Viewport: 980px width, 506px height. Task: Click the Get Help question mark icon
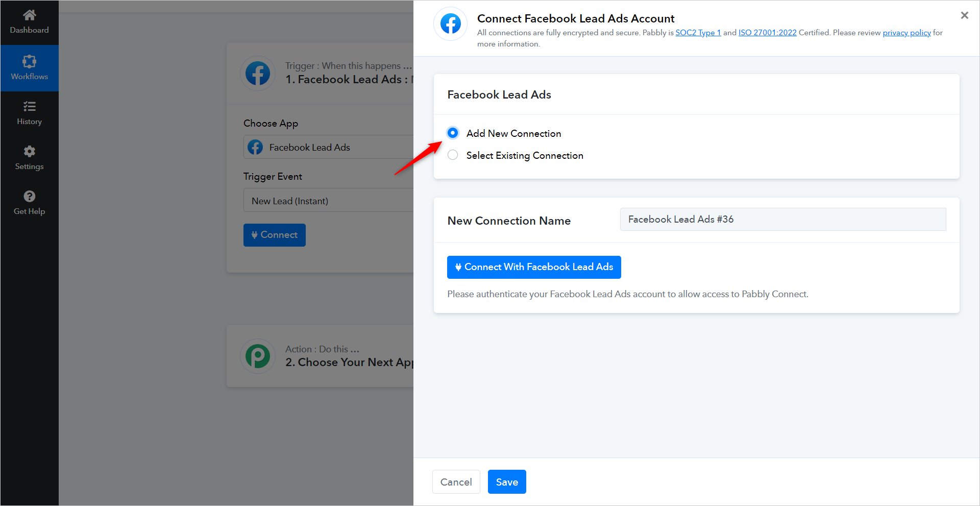click(x=30, y=196)
